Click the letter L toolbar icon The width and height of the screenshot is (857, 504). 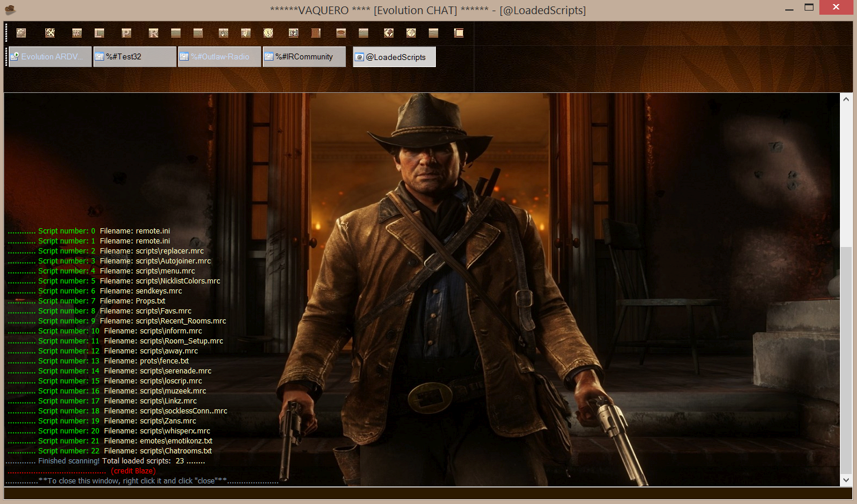[x=99, y=33]
